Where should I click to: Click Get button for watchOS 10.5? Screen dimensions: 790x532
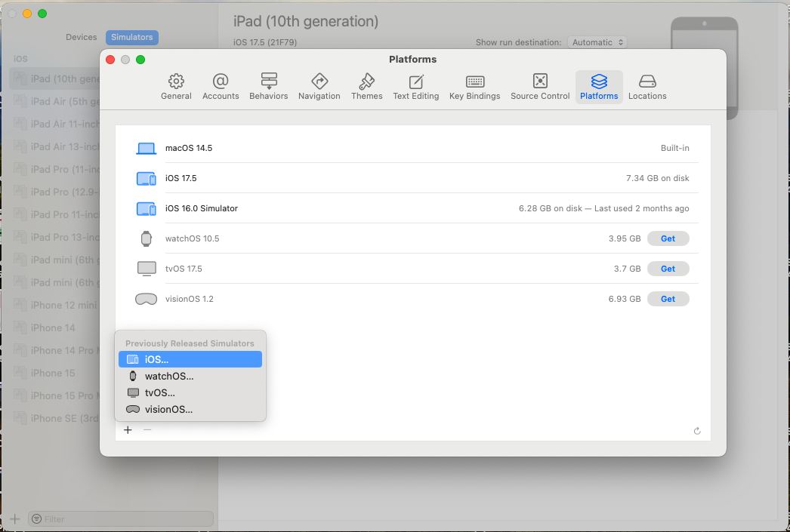click(668, 238)
